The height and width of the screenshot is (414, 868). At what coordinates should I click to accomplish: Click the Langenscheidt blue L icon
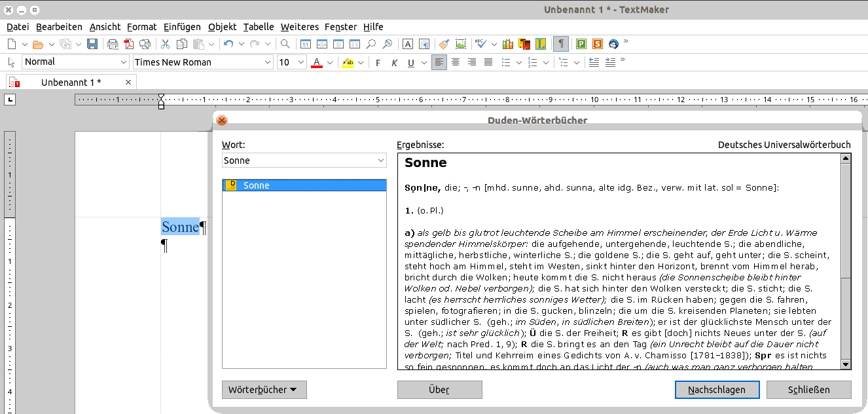pos(540,44)
